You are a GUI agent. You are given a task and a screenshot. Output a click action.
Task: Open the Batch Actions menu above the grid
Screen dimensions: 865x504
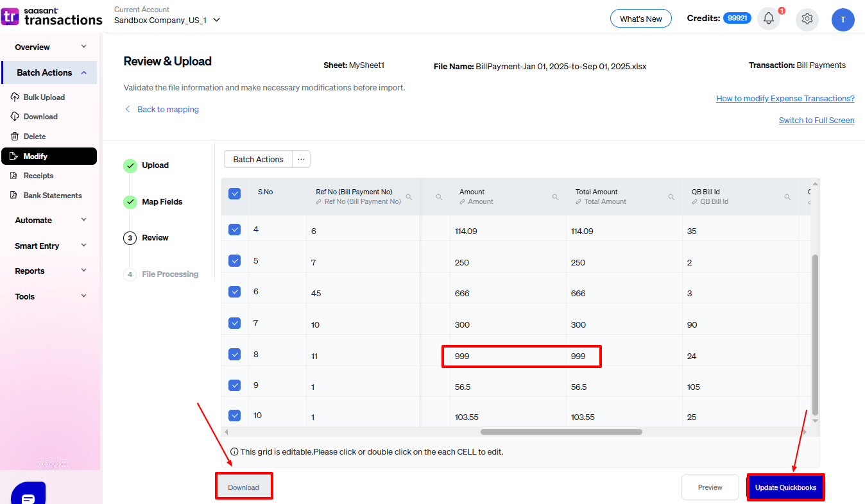257,159
